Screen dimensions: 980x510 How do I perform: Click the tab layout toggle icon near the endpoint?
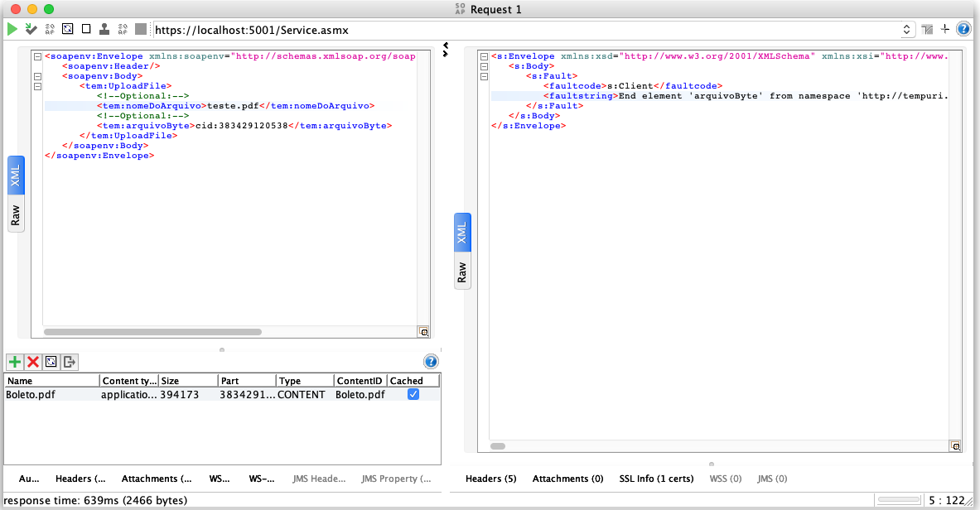pos(927,29)
